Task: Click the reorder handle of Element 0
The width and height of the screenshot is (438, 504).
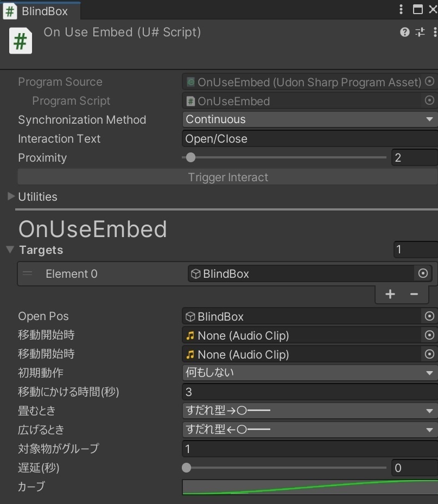Action: point(28,273)
